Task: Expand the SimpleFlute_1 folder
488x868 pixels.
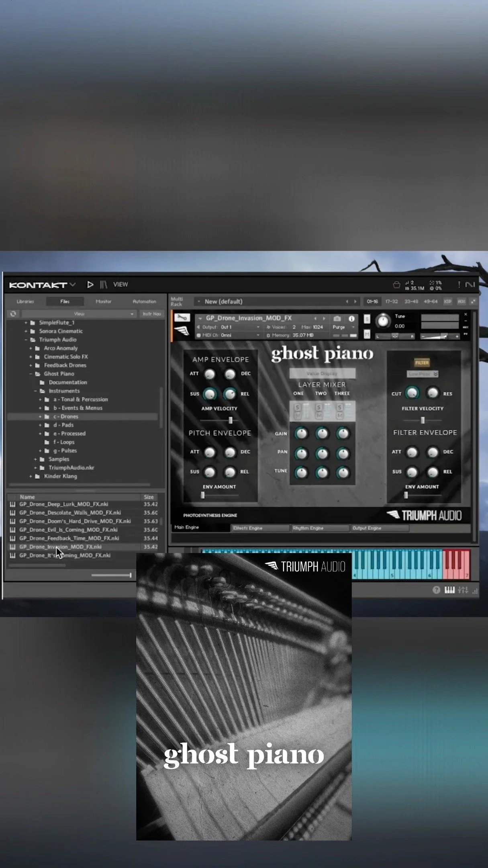Action: [26, 323]
